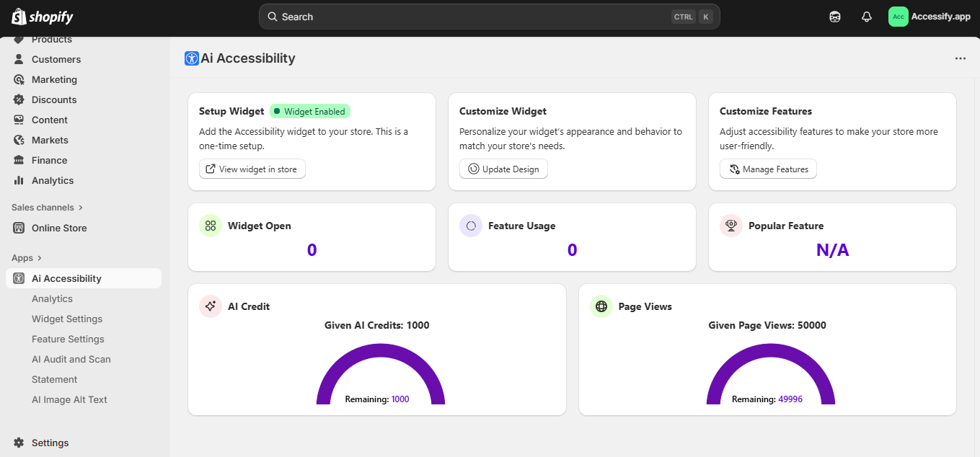Screen dimensions: 980x457
Task: Open the Ai Accessibility app icon in sidebar
Action: pyautogui.click(x=18, y=278)
